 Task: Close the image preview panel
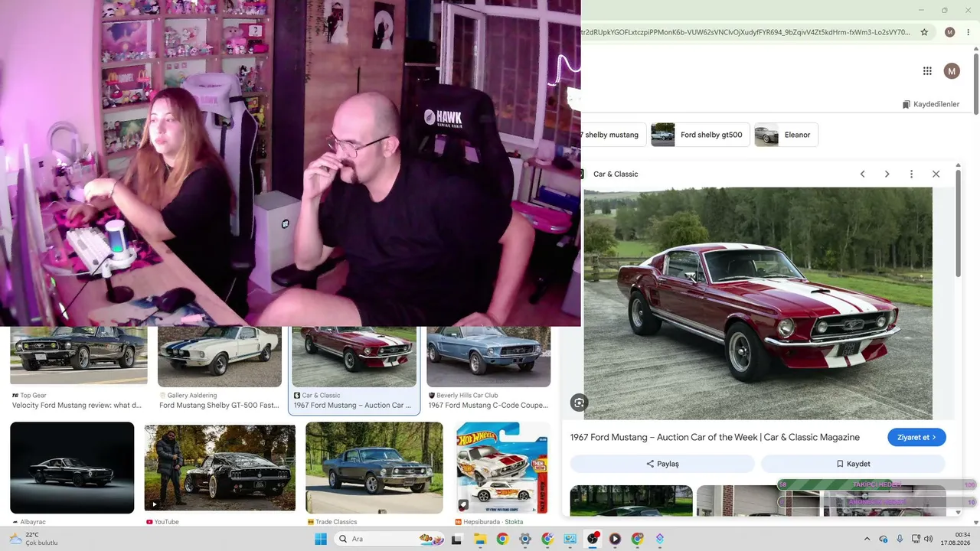pyautogui.click(x=936, y=174)
